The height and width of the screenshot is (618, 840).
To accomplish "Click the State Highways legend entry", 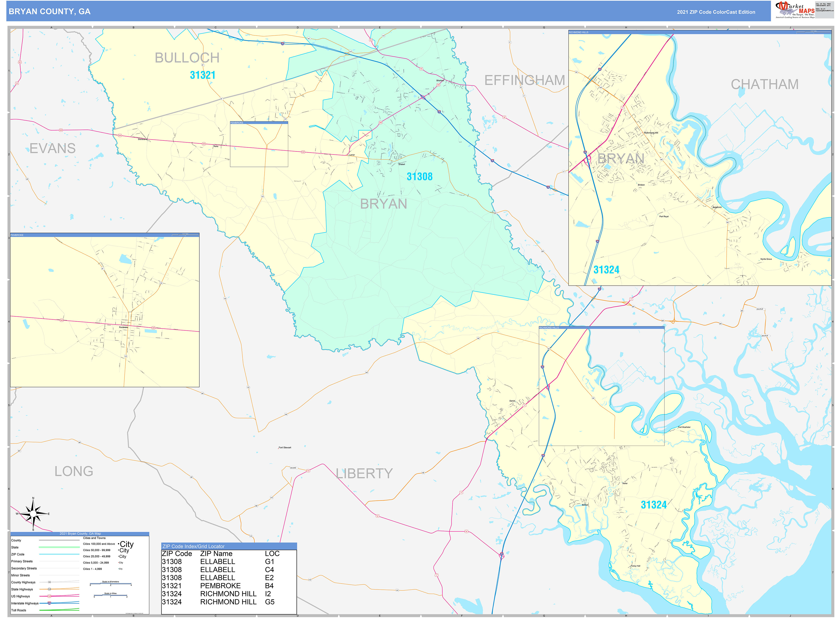I will pos(45,589).
